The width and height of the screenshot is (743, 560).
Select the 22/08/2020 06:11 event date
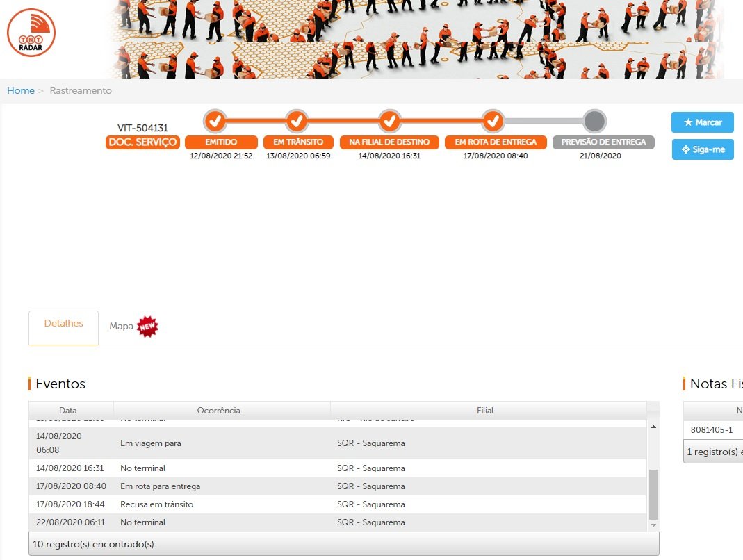pyautogui.click(x=71, y=522)
